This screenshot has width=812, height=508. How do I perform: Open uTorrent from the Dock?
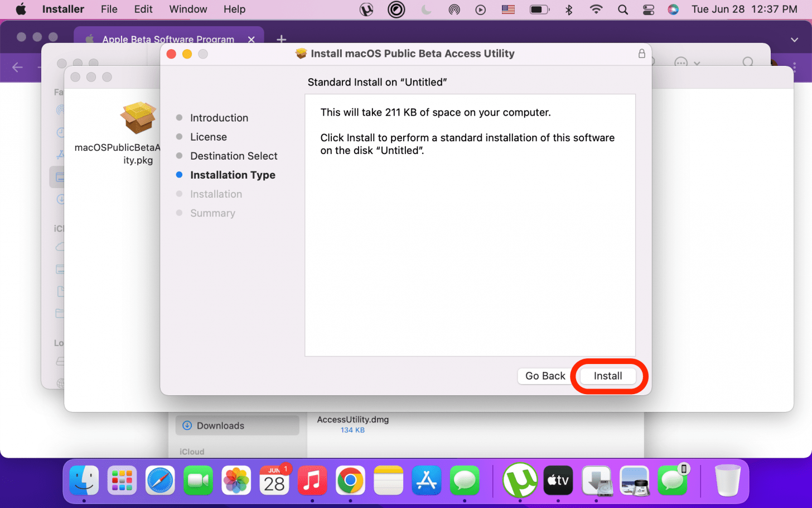click(x=520, y=480)
